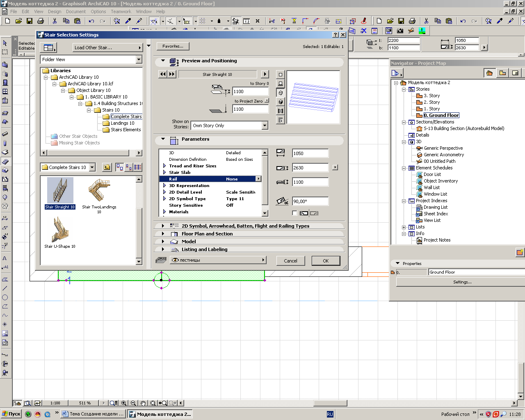The width and height of the screenshot is (525, 420).
Task: Toggle the Syringe inject tool in left toolbar
Action: point(139,21)
